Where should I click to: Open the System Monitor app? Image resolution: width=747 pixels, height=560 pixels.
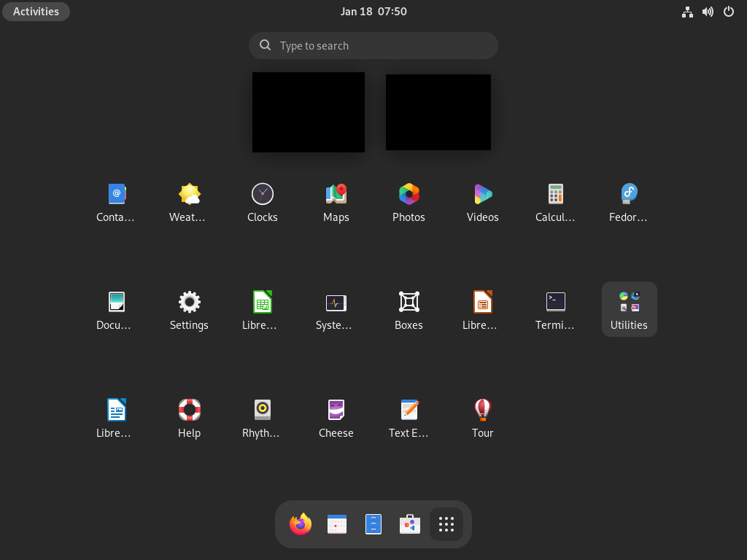[x=336, y=309]
